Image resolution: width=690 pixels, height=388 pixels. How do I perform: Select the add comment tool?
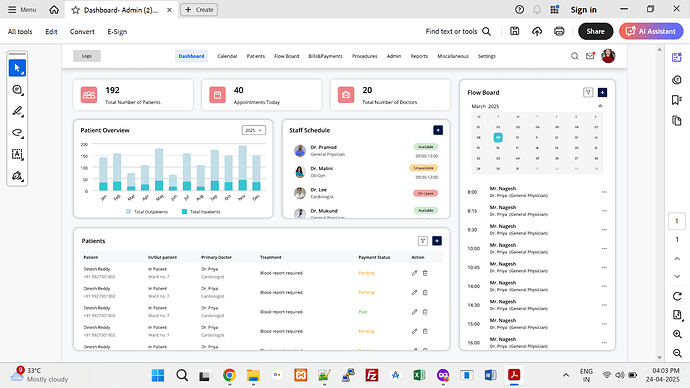(x=17, y=90)
